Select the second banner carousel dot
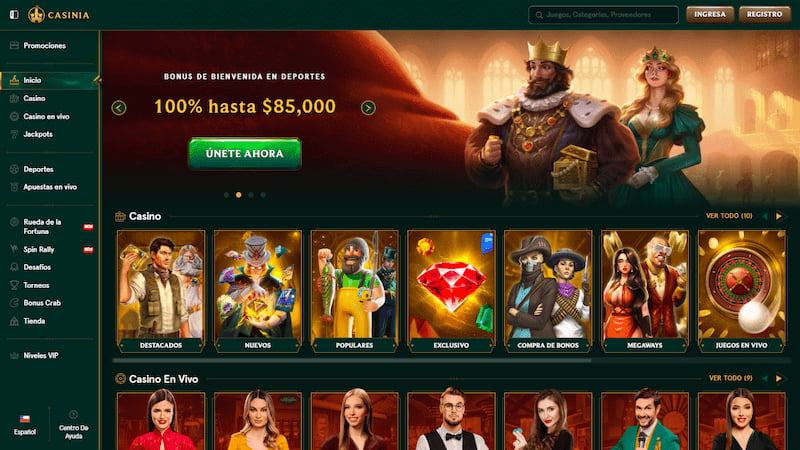 [238, 195]
